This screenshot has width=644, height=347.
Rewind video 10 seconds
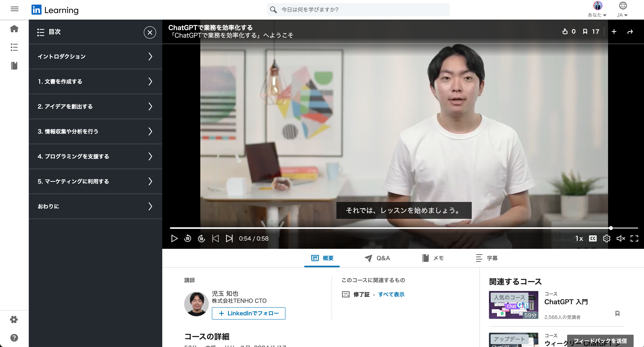click(x=188, y=239)
